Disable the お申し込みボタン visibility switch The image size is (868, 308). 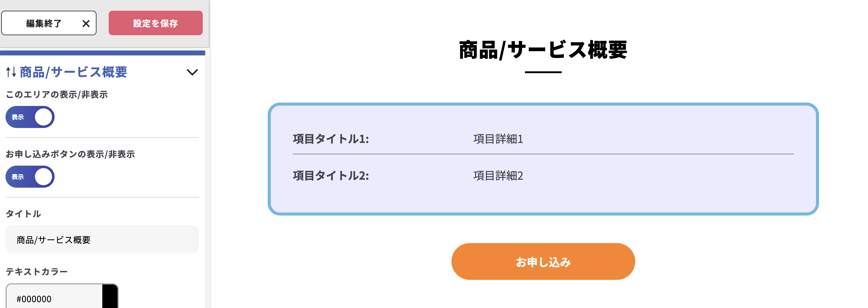click(x=30, y=176)
